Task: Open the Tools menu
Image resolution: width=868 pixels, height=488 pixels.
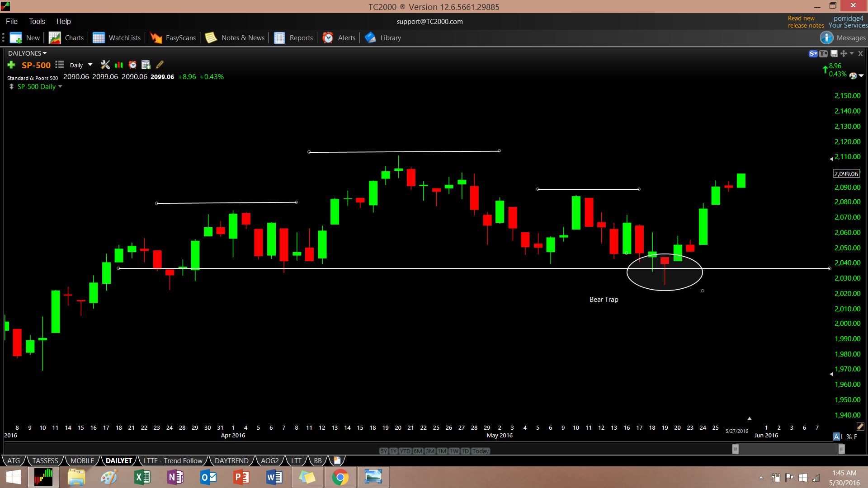Action: click(x=37, y=21)
